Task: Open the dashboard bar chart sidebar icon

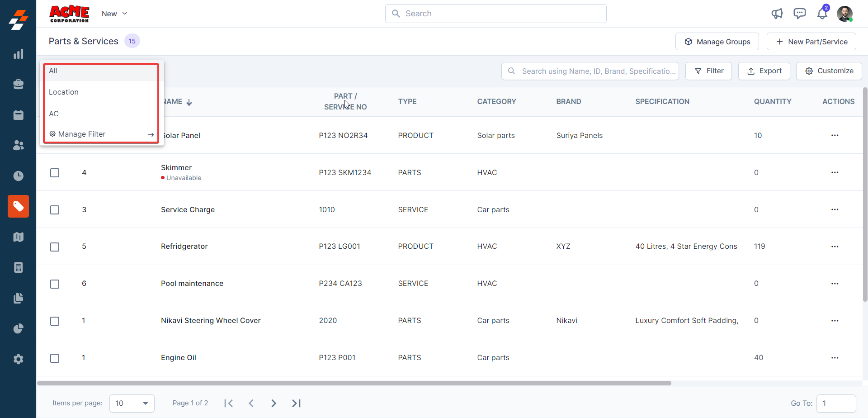Action: coord(18,54)
